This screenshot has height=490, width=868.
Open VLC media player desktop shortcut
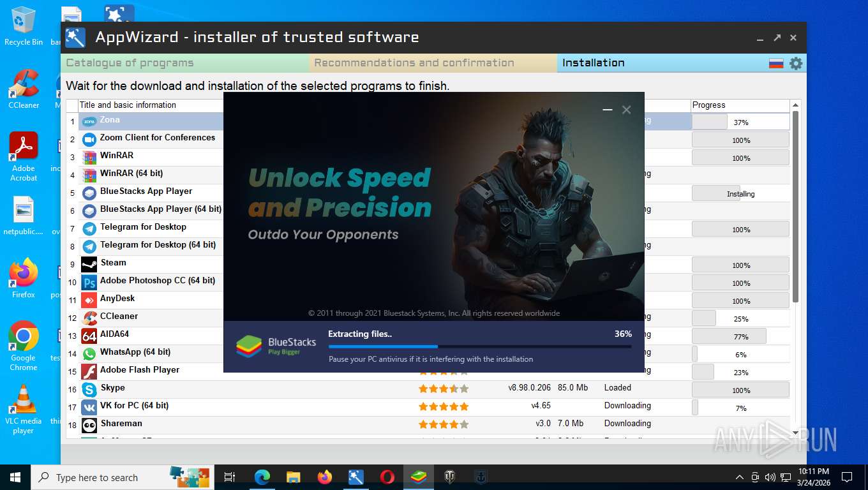pos(24,410)
